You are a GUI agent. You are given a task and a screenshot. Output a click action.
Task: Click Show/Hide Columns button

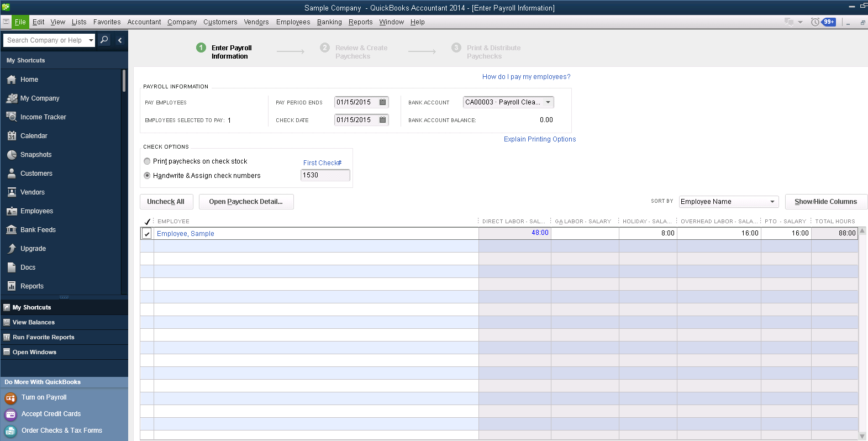[x=826, y=202]
